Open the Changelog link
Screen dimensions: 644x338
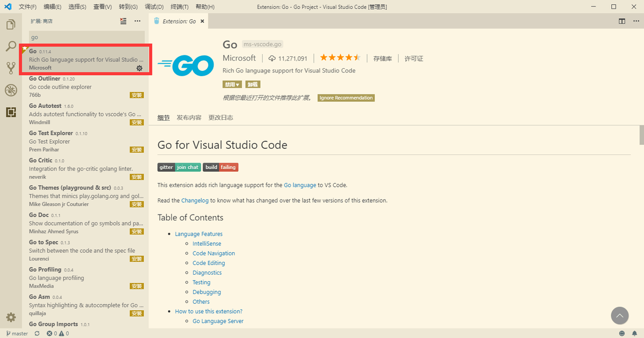coord(194,200)
